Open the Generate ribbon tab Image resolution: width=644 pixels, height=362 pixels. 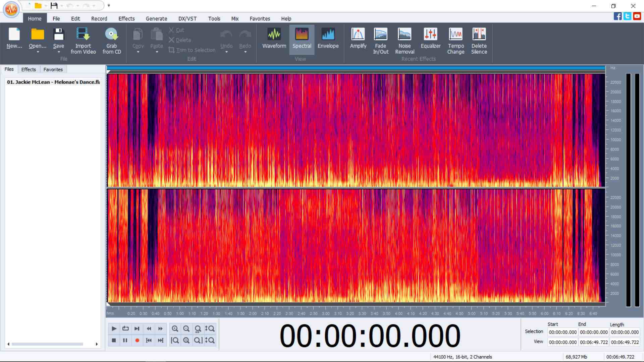(x=156, y=19)
